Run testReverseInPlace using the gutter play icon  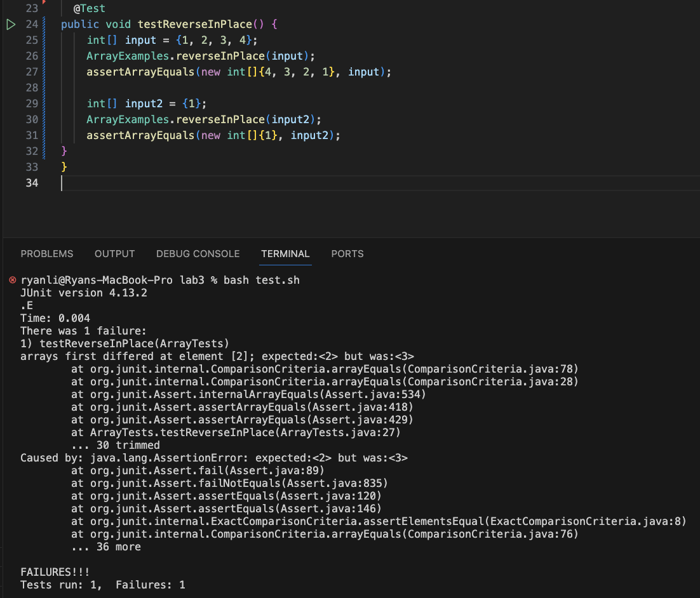(11, 25)
